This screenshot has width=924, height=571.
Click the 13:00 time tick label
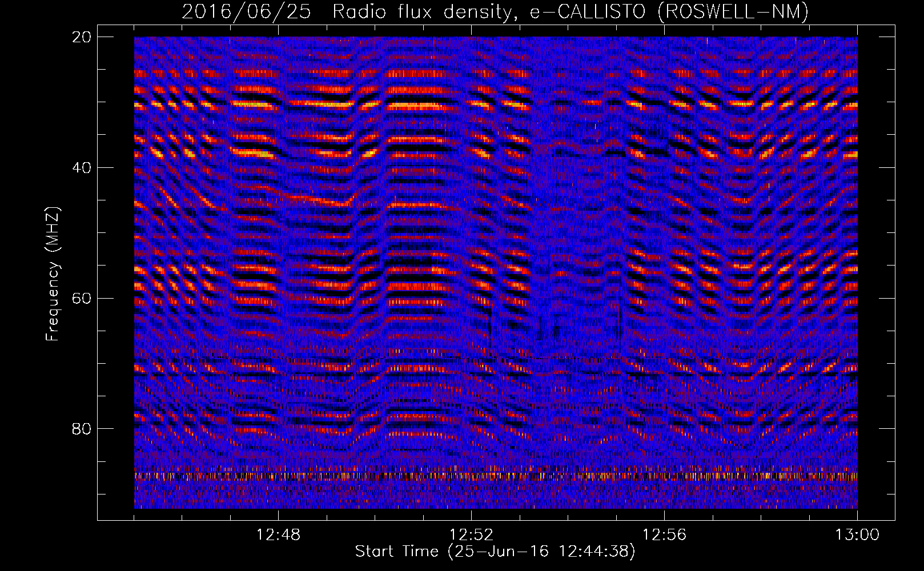point(857,535)
